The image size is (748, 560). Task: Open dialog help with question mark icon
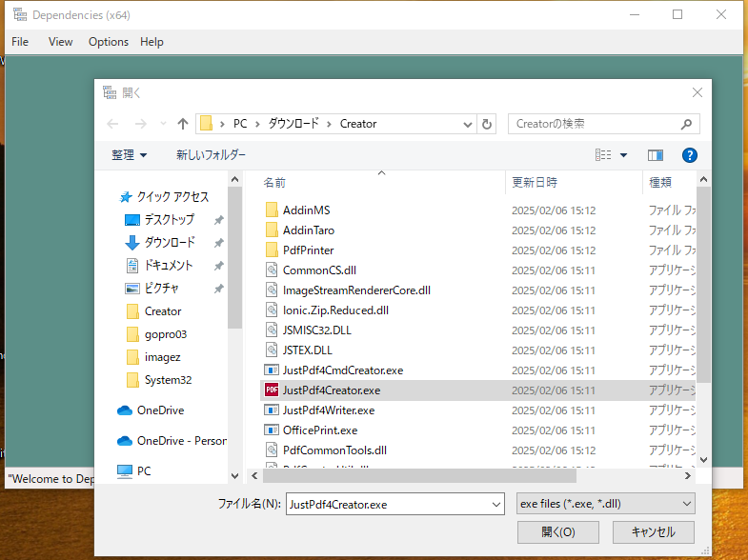click(689, 155)
